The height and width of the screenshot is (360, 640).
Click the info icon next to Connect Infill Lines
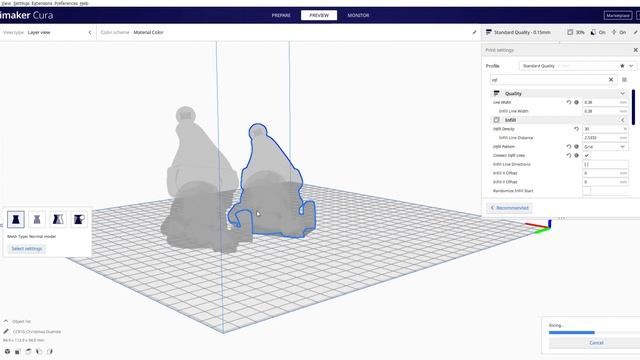pyautogui.click(x=577, y=156)
